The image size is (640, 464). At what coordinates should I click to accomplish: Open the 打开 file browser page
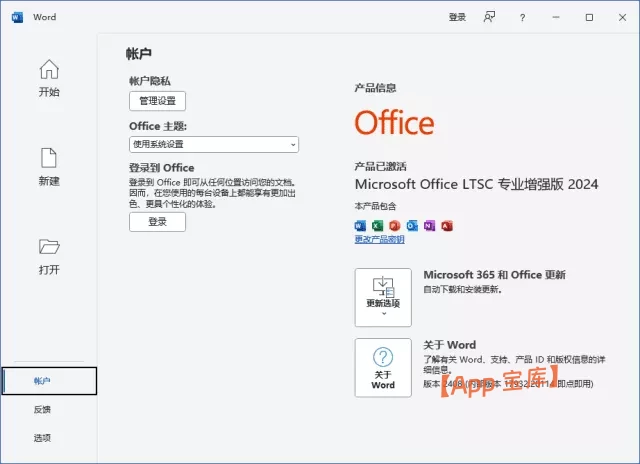click(49, 257)
